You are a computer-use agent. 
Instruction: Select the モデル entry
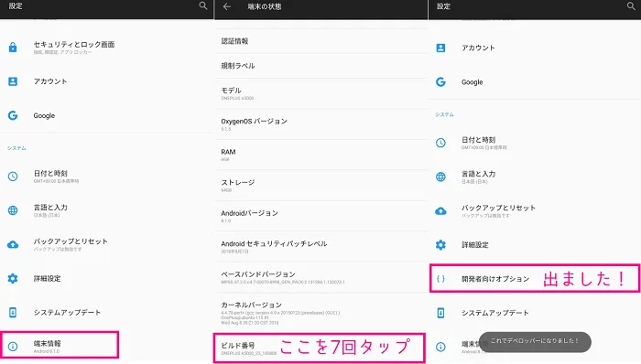coord(320,93)
